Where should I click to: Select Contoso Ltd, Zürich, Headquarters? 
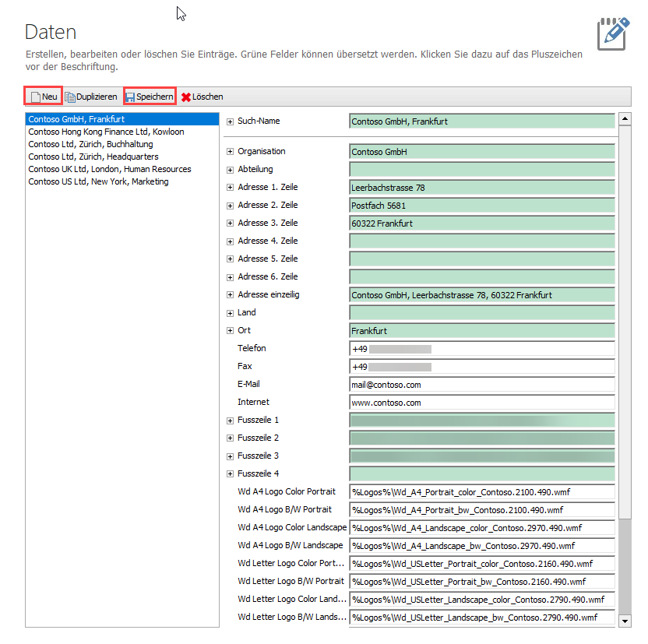[x=122, y=157]
